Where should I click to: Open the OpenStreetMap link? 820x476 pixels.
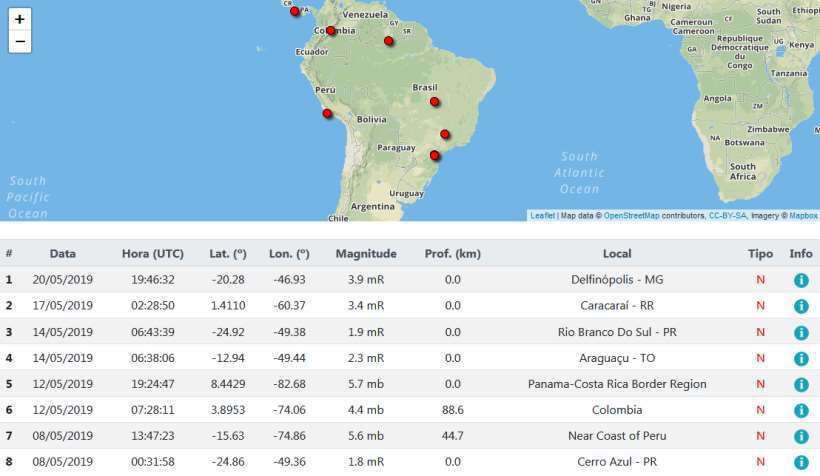631,215
